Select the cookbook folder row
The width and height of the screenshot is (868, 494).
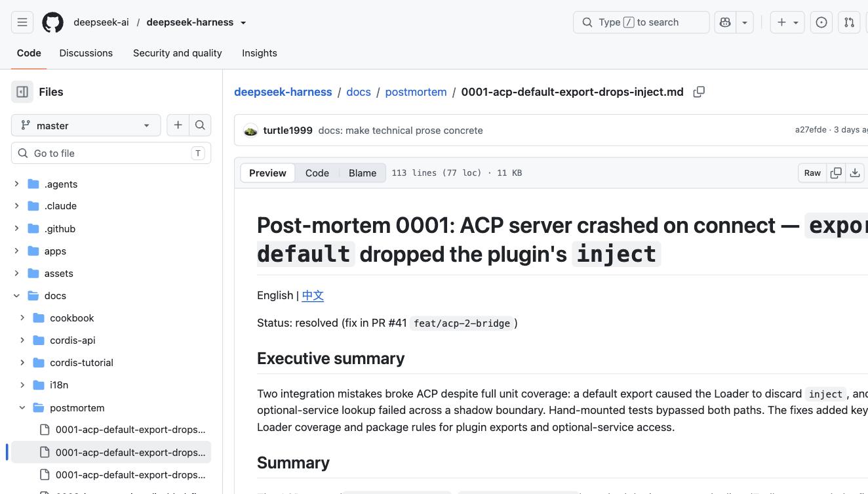point(111,318)
